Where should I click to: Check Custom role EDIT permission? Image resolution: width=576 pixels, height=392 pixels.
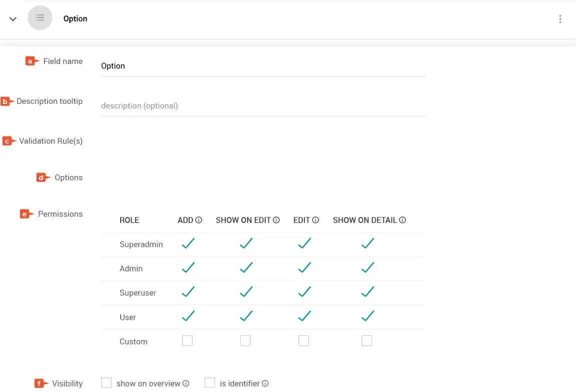(304, 341)
